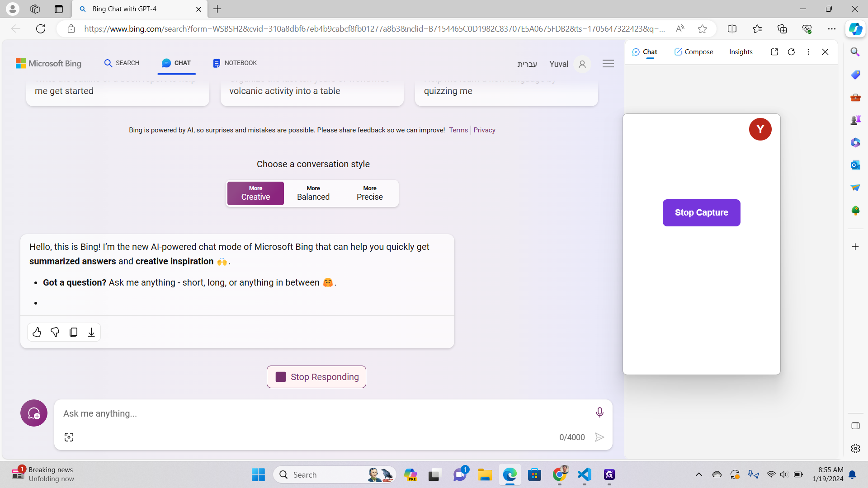The image size is (868, 488).
Task: Switch language to Hebrew עברית
Action: coord(527,64)
